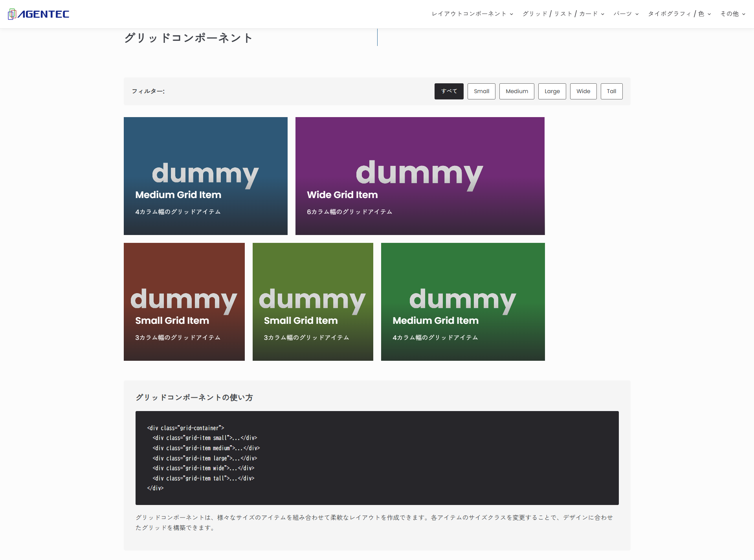Click the chevron next to その他

[x=744, y=14]
